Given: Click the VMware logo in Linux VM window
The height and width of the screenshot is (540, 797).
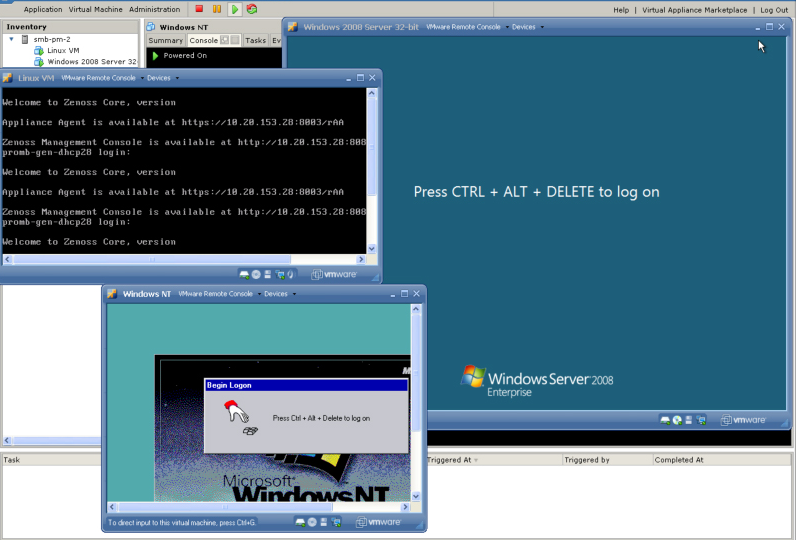Looking at the screenshot, I should click(x=334, y=275).
